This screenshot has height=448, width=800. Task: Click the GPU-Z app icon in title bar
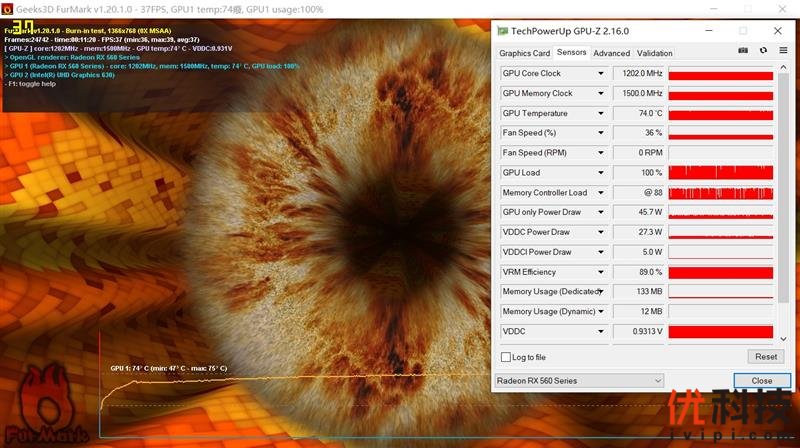(x=503, y=31)
